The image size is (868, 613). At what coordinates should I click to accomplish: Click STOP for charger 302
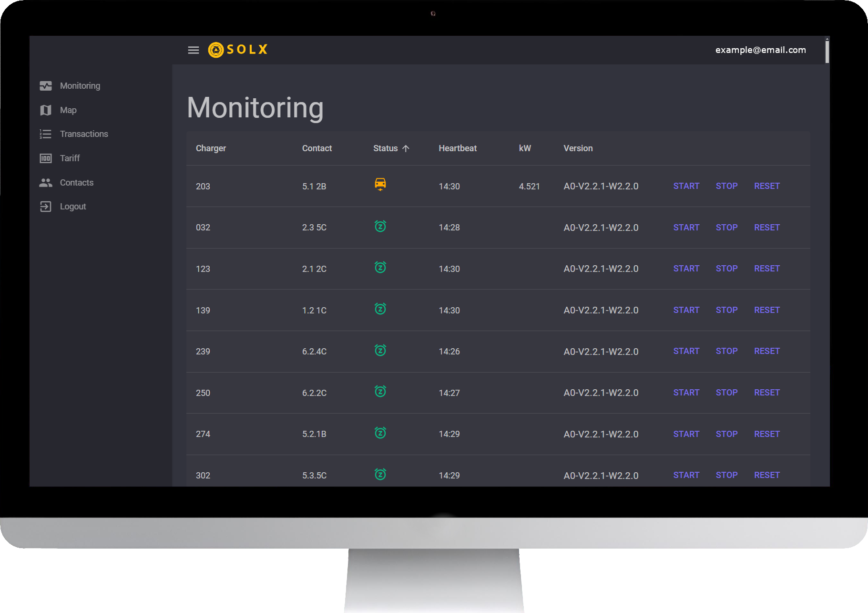point(726,475)
